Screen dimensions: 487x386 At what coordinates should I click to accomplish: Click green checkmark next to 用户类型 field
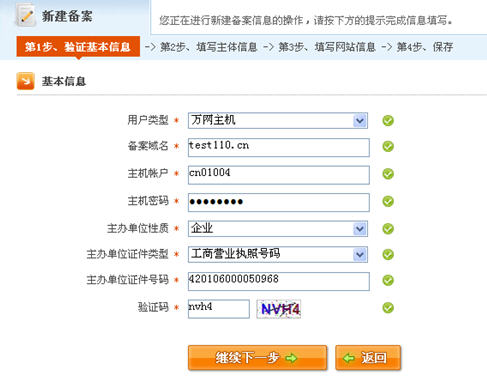(388, 120)
